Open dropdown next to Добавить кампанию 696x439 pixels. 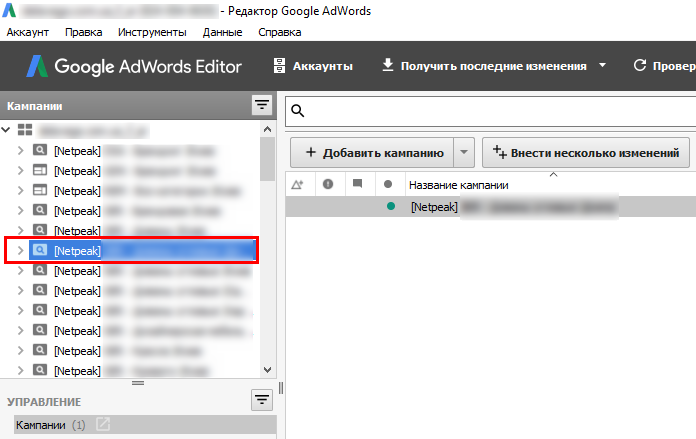464,153
